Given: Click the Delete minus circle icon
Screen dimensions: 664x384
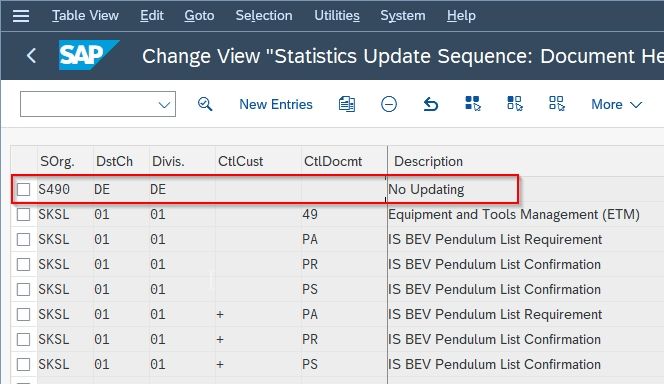Looking at the screenshot, I should click(x=389, y=104).
